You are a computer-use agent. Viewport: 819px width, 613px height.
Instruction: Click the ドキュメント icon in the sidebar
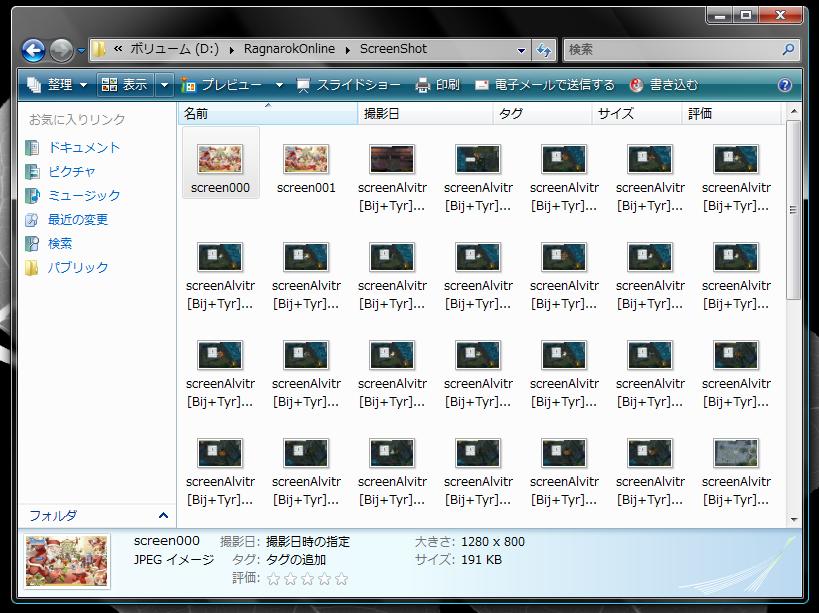[x=32, y=148]
